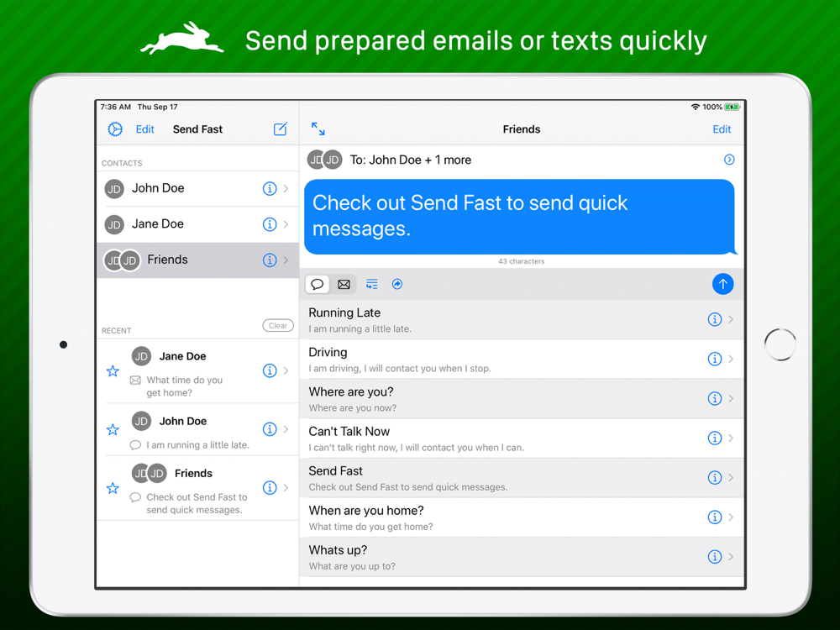The image size is (840, 630).
Task: Open Driving row chevron
Action: tap(732, 359)
